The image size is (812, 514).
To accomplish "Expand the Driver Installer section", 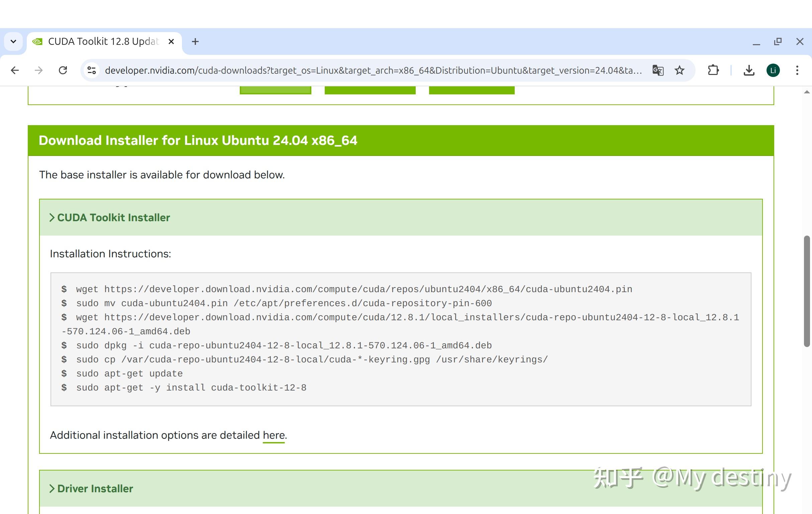I will tap(91, 488).
